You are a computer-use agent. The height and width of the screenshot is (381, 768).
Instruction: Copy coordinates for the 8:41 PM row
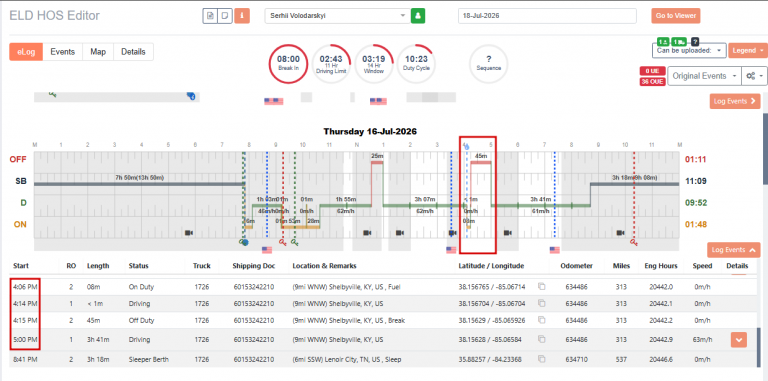(541, 359)
